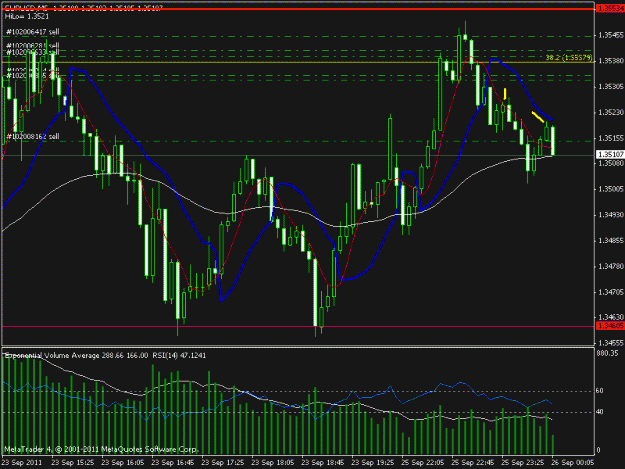Click the 25 Sep 22:45 time label
This screenshot has height=469, width=625.
point(473,463)
